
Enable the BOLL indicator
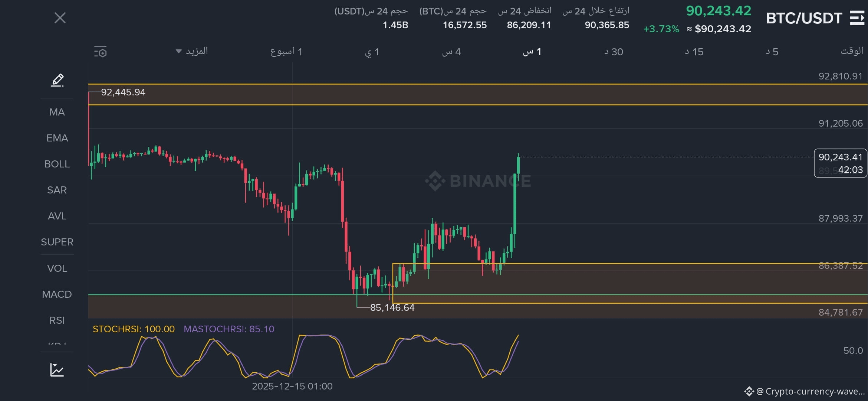[57, 164]
